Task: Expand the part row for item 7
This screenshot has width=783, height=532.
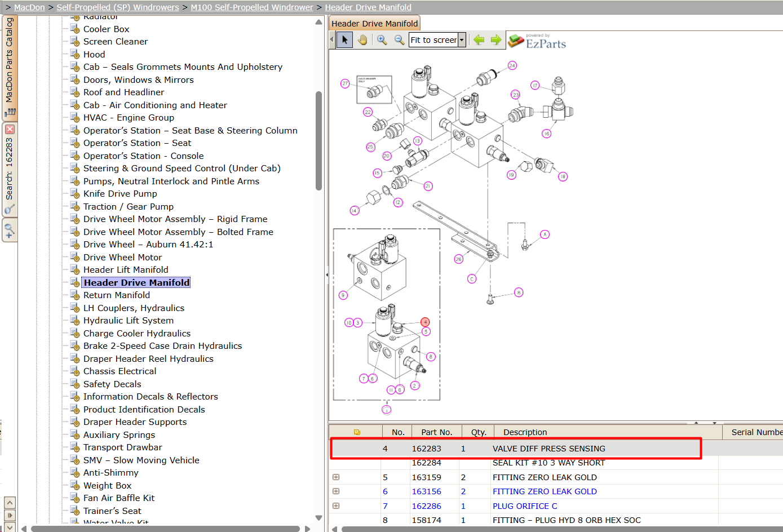Action: [336, 506]
